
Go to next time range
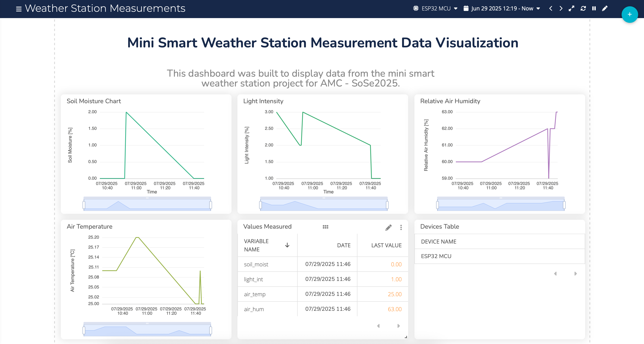pyautogui.click(x=561, y=8)
